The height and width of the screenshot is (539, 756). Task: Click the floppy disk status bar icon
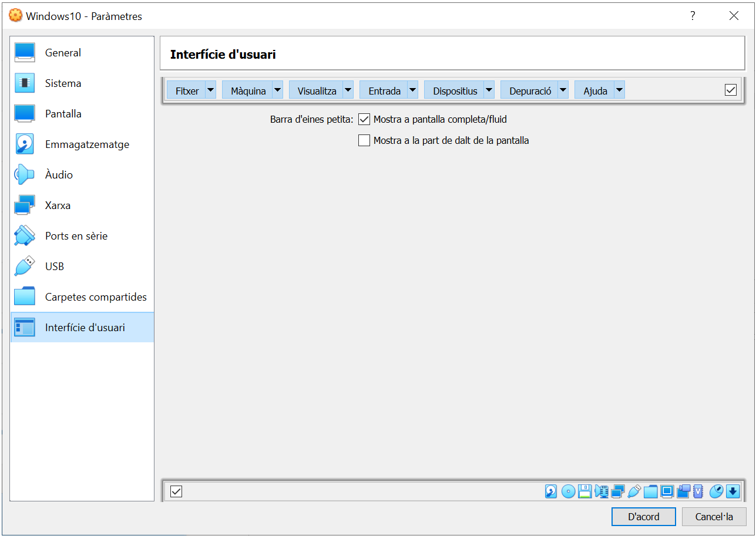pos(584,491)
